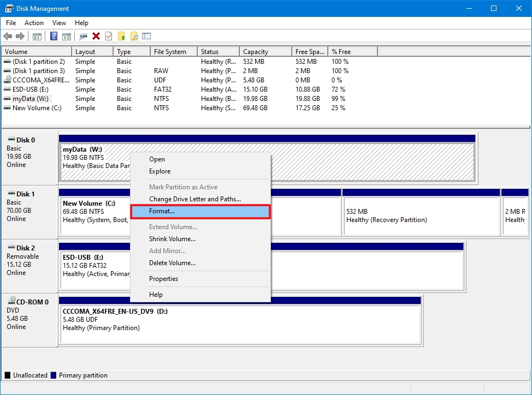Open Help using the question mark toolbar icon

pyautogui.click(x=53, y=36)
